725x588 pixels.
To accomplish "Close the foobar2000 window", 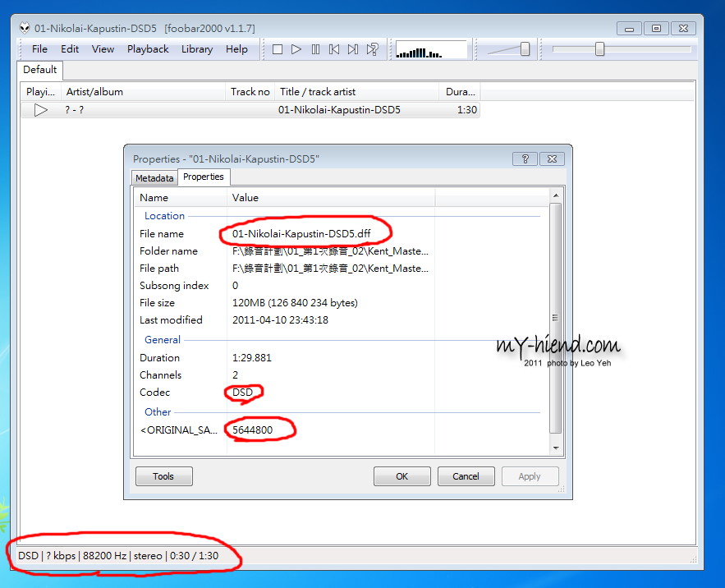I will 683,29.
